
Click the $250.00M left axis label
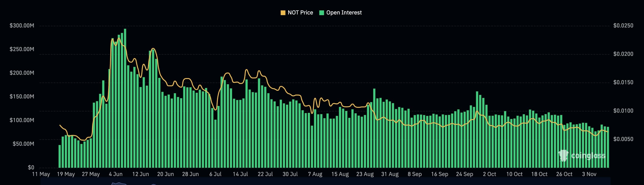22,49
